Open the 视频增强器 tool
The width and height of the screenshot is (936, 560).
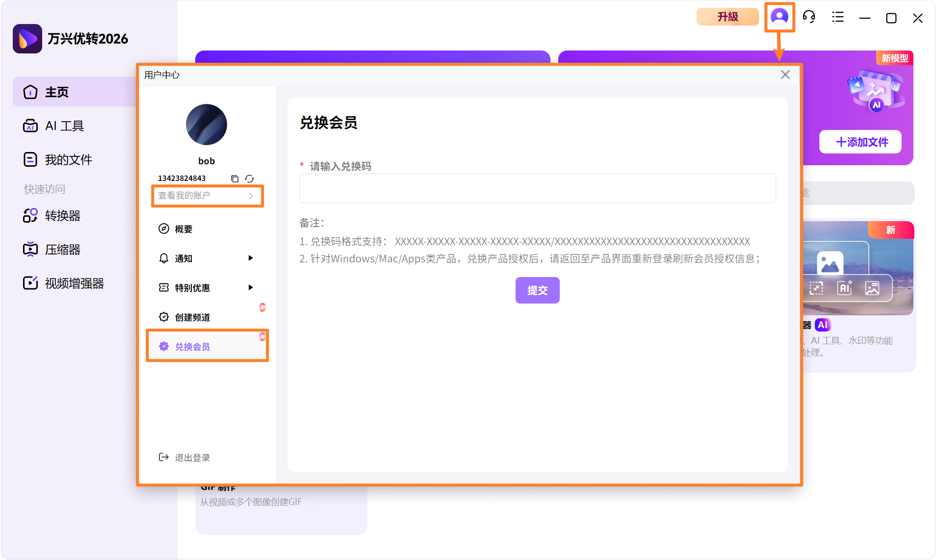click(x=74, y=283)
